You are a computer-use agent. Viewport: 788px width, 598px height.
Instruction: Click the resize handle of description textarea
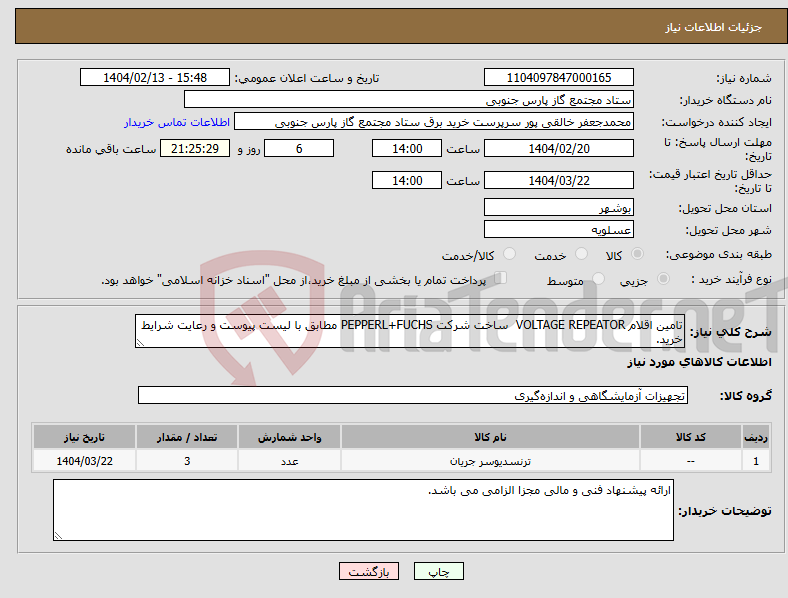[x=140, y=343]
